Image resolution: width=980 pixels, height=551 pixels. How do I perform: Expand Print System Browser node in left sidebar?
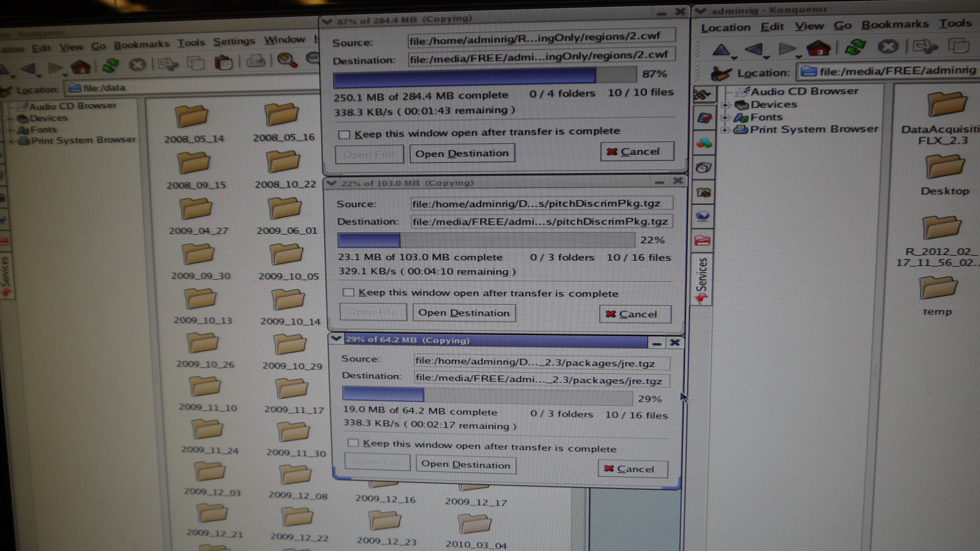point(11,142)
